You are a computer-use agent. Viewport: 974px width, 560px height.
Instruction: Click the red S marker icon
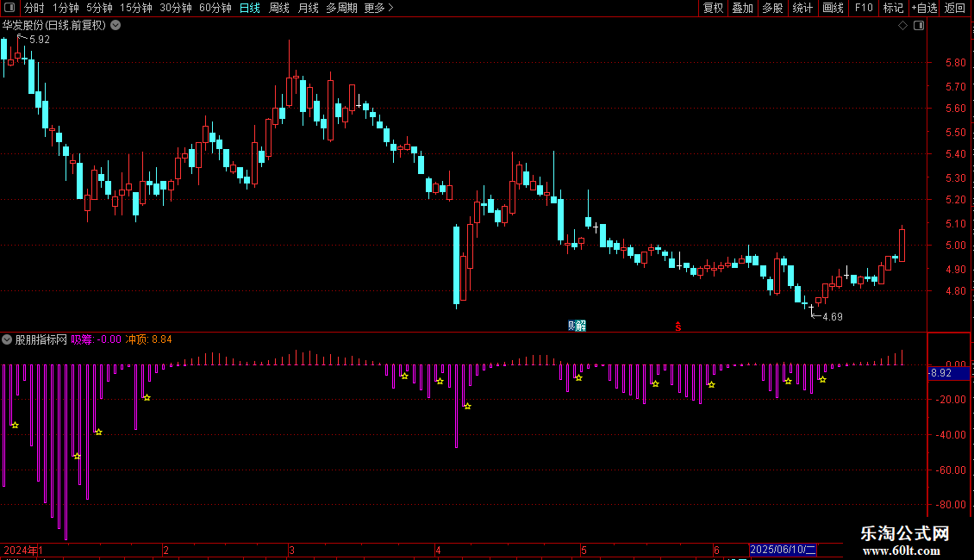coord(677,327)
